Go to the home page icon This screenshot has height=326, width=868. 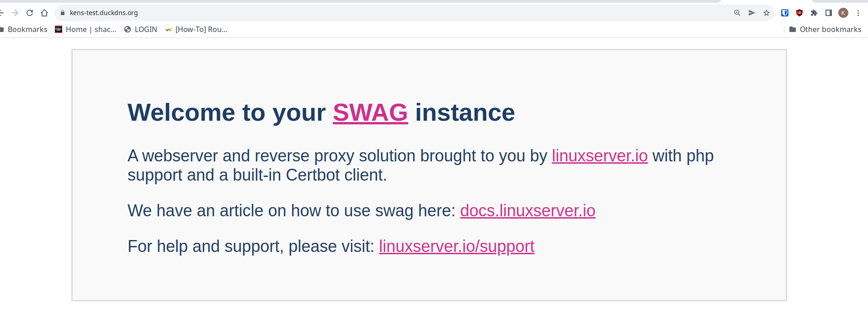point(44,13)
